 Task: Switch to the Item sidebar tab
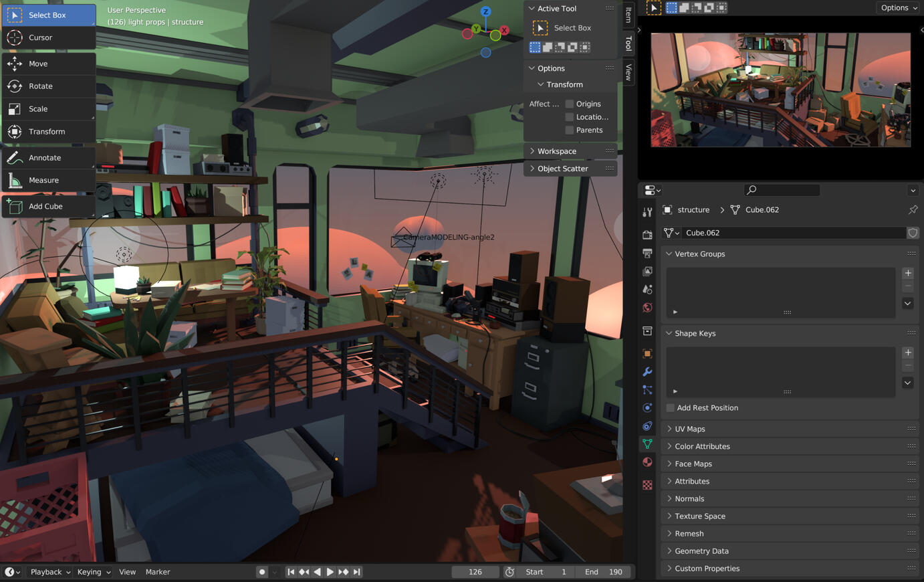pos(628,15)
